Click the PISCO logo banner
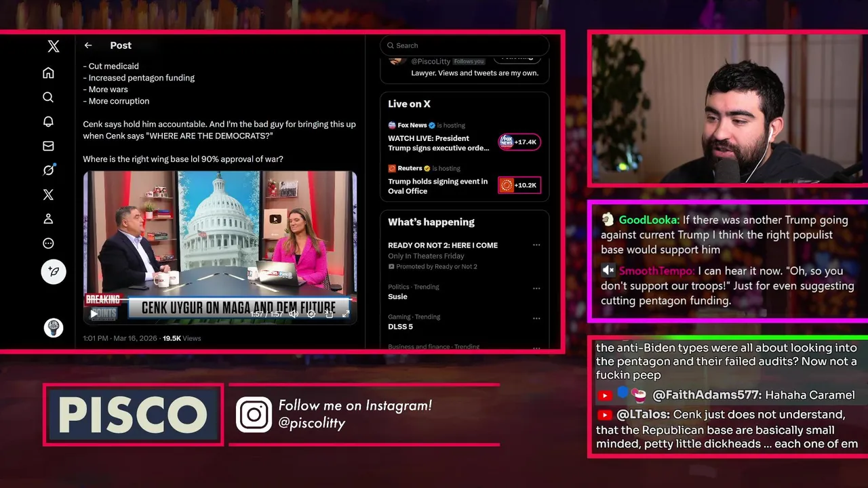This screenshot has height=488, width=868. 134,415
